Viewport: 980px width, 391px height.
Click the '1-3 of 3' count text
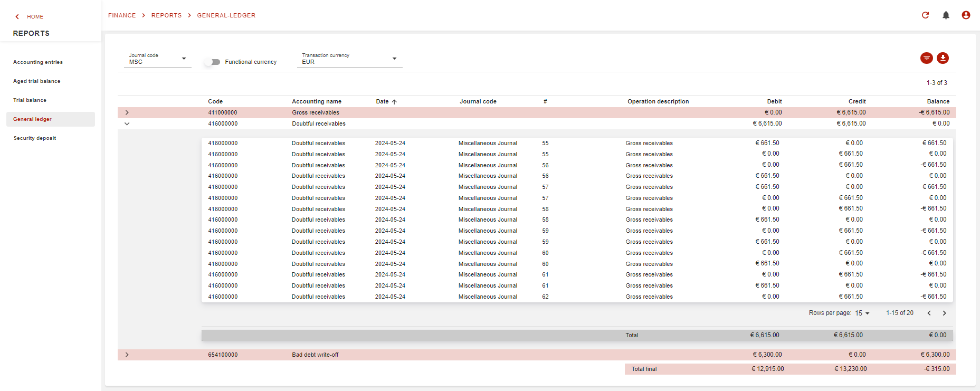click(937, 83)
